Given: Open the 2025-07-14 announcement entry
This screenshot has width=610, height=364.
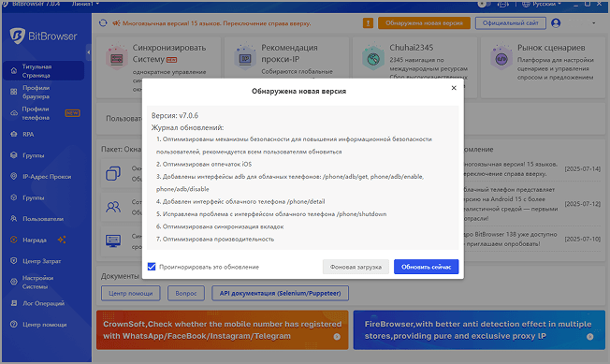Looking at the screenshot, I should point(532,169).
